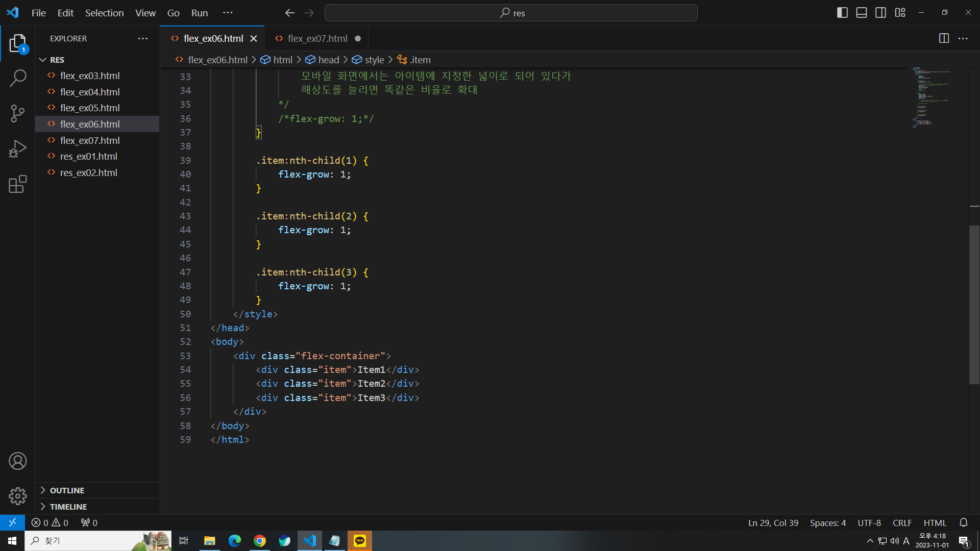Open the Accounts menu icon

click(18, 461)
